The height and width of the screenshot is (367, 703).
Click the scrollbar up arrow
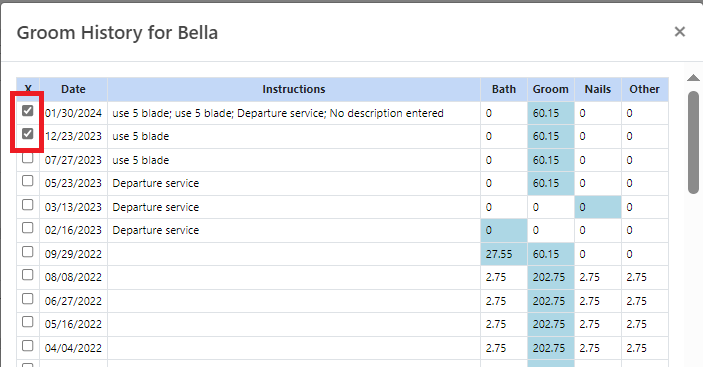pos(693,78)
